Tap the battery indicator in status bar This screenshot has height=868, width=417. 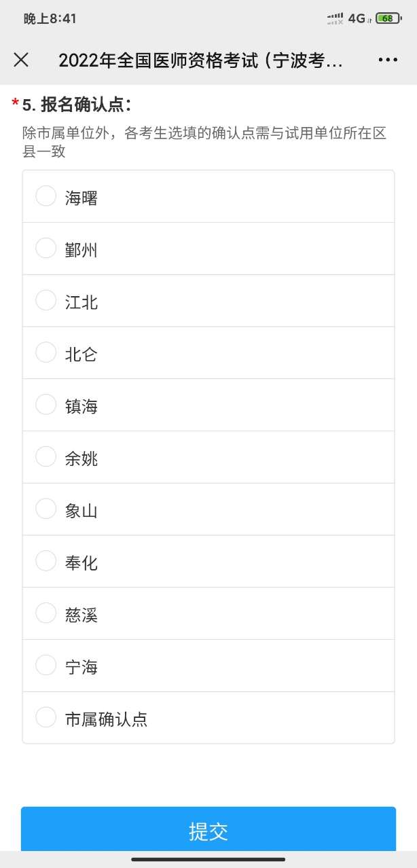388,18
